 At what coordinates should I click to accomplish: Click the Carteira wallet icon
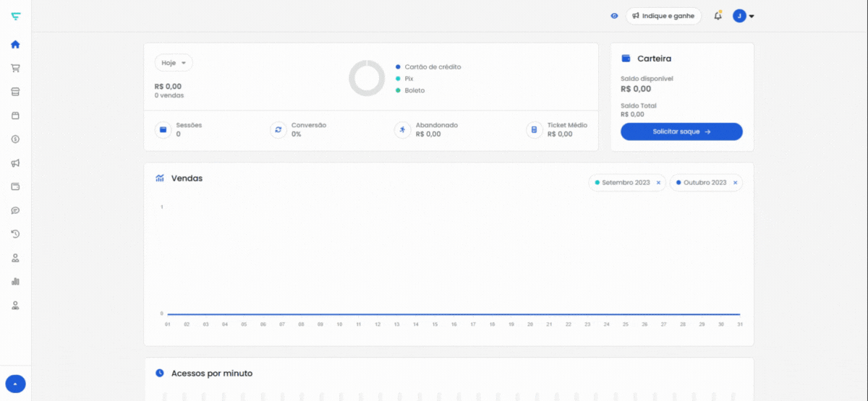[x=626, y=59]
